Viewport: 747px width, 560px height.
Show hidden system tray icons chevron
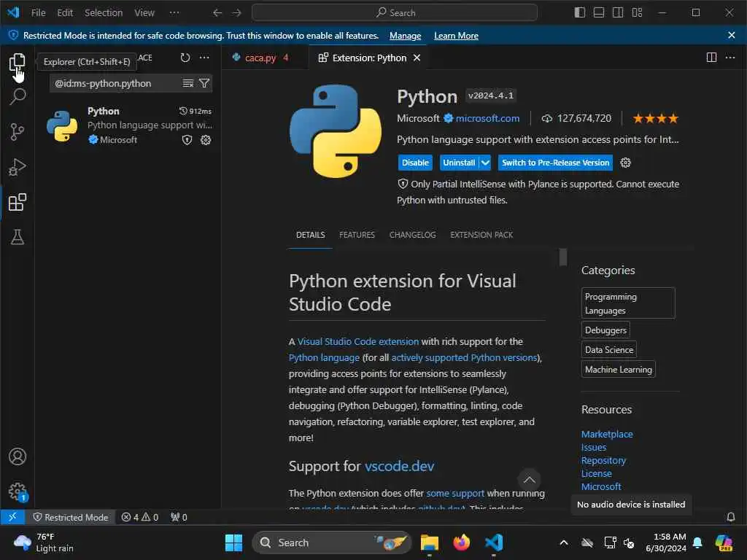pos(564,542)
